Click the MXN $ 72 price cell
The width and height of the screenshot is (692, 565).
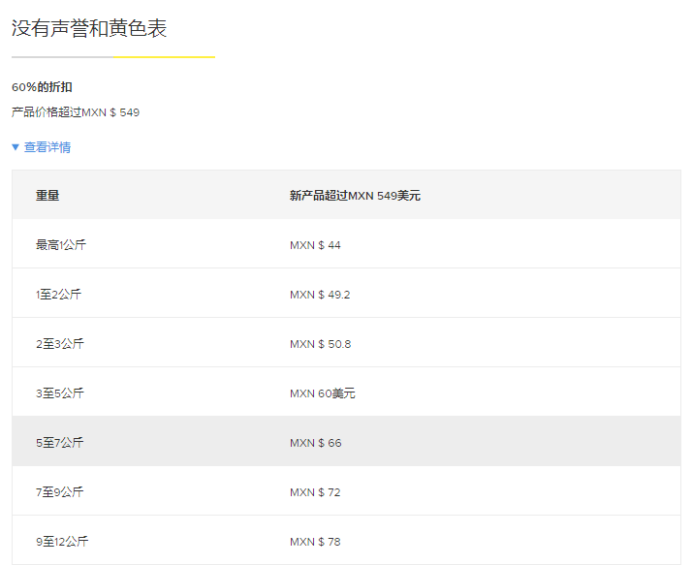pyautogui.click(x=315, y=492)
